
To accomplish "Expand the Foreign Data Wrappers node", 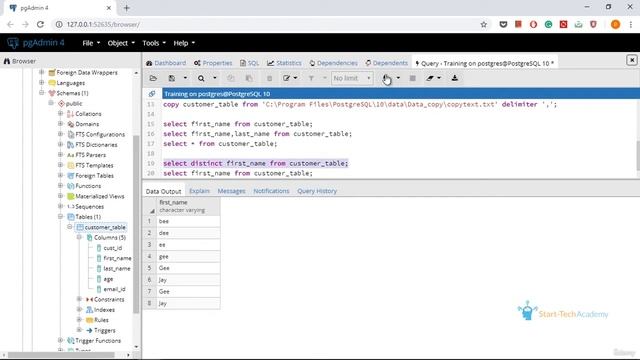I will [41, 72].
